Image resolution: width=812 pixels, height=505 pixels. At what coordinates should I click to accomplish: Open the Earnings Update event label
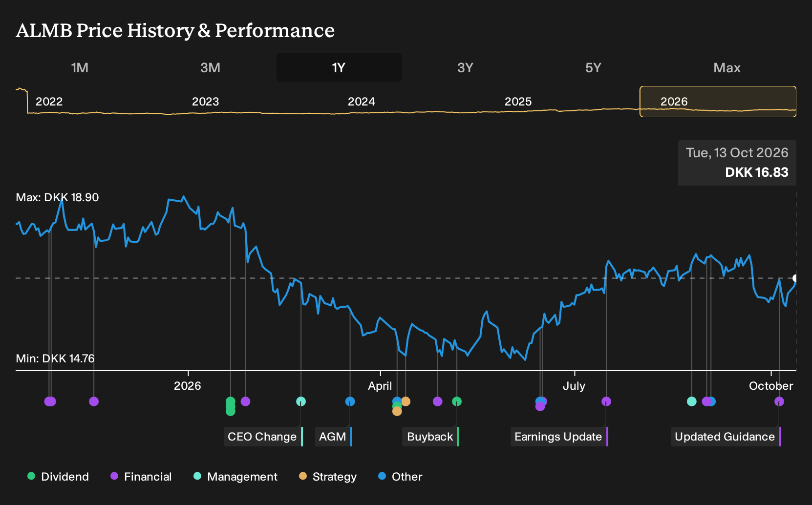click(559, 437)
